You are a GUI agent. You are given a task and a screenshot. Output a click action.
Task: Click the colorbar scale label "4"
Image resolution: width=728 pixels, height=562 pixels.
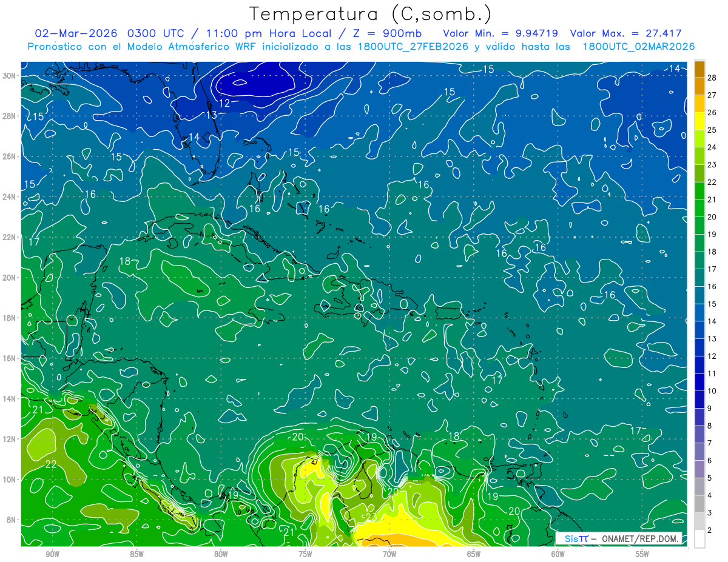click(710, 496)
